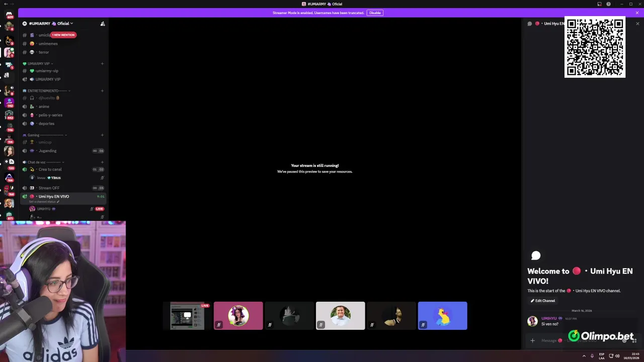
Task: Click the invite people icon beside the server name
Action: [103, 24]
